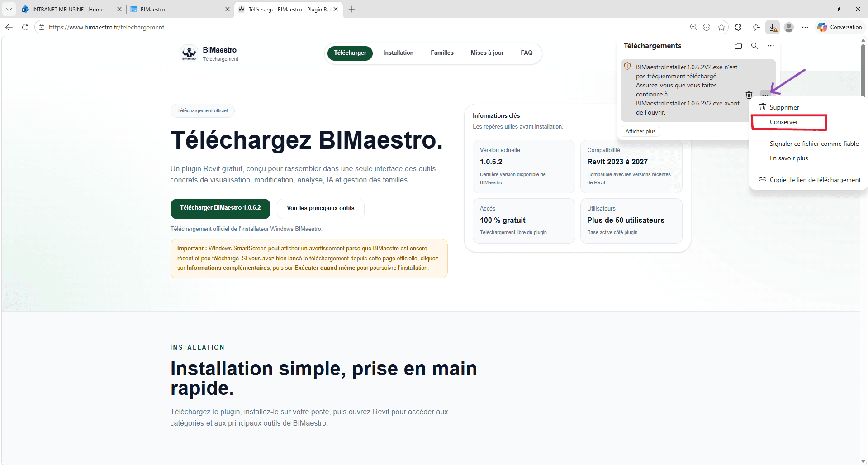Viewport: 868px width, 465px height.
Task: Click the Télécharger BIMaestro 1.0.6.2 button
Action: 220,208
